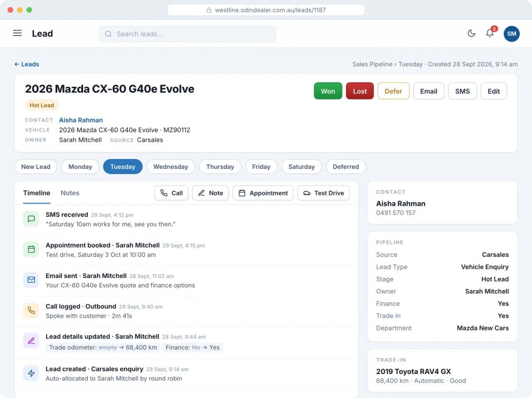
Task: Click SMS received chat bubble icon
Action: [x=31, y=219]
